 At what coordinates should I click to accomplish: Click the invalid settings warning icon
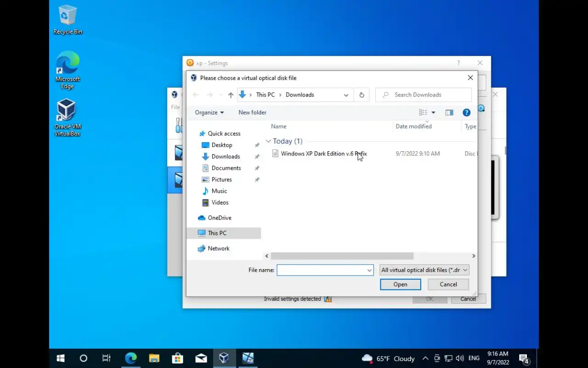pos(328,299)
